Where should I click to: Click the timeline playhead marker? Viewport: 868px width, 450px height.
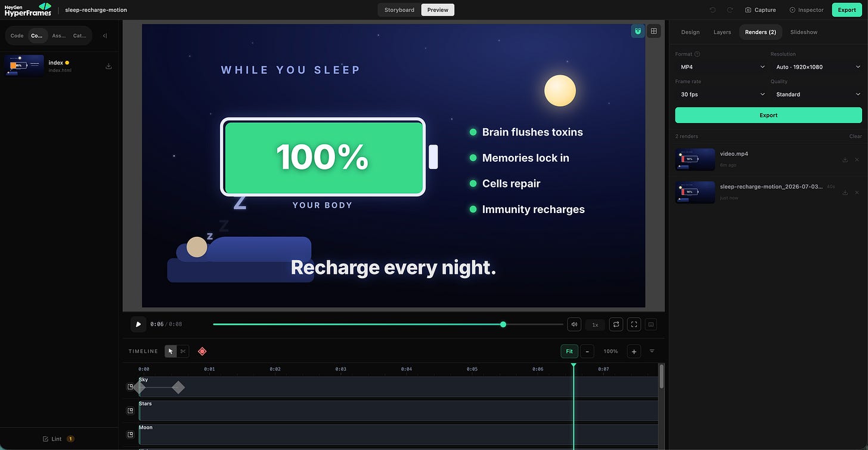tap(573, 365)
